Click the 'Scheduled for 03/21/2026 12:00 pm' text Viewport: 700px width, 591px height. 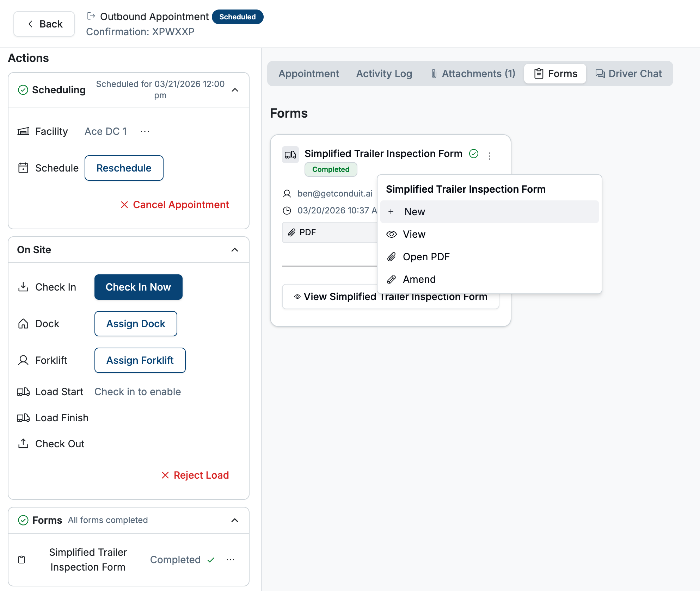160,90
